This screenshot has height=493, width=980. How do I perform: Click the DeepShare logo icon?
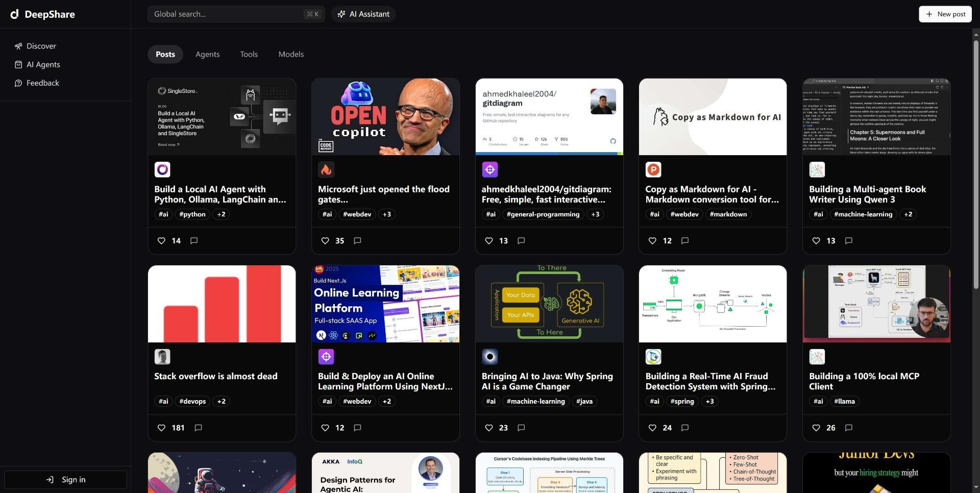[15, 14]
